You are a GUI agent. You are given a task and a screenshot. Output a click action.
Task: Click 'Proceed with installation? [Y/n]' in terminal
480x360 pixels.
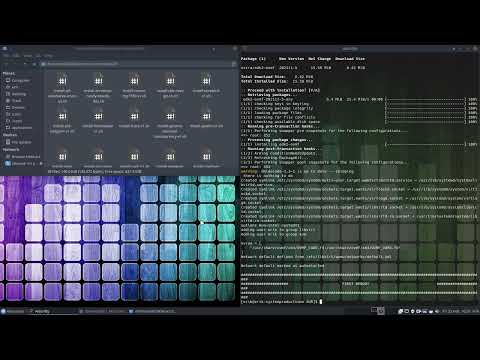point(282,90)
